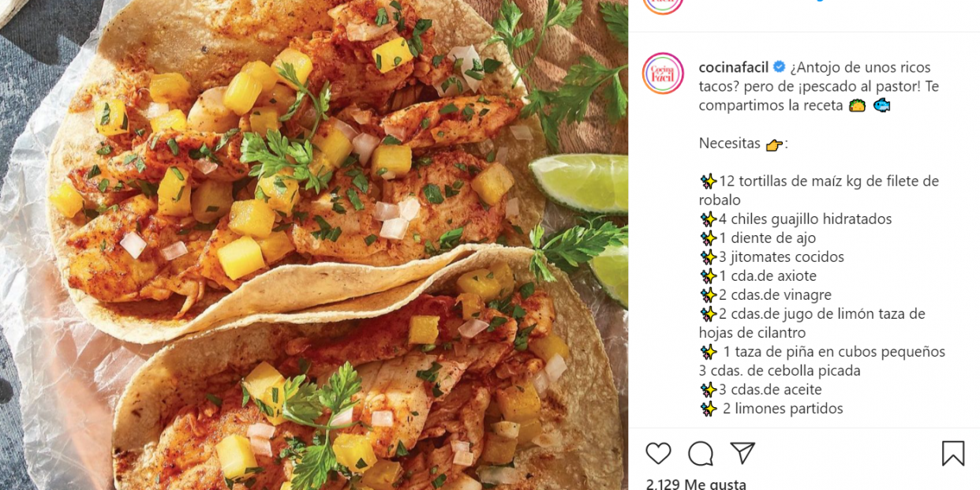The image size is (980, 490).
Task: Click the sparkle emoji before 12 tortillas
Action: click(708, 181)
